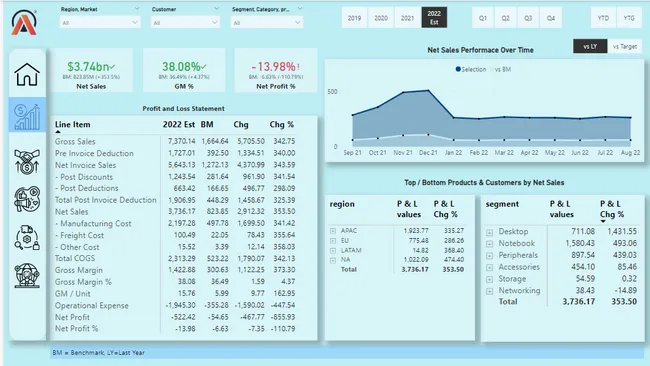
Task: Click the 7,370.14 Gross Sales value
Action: (182, 141)
